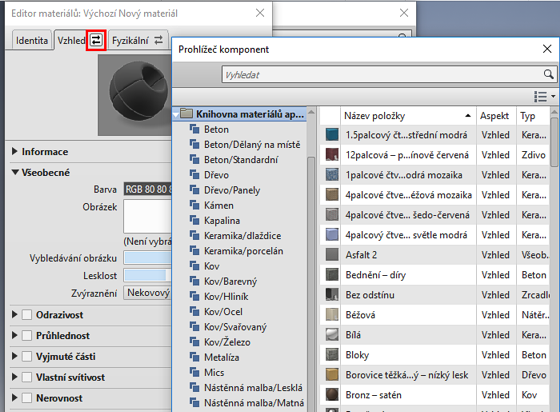This screenshot has height=412, width=560.
Task: Click the category icon beside Kov/Ocel
Action: pos(195,311)
